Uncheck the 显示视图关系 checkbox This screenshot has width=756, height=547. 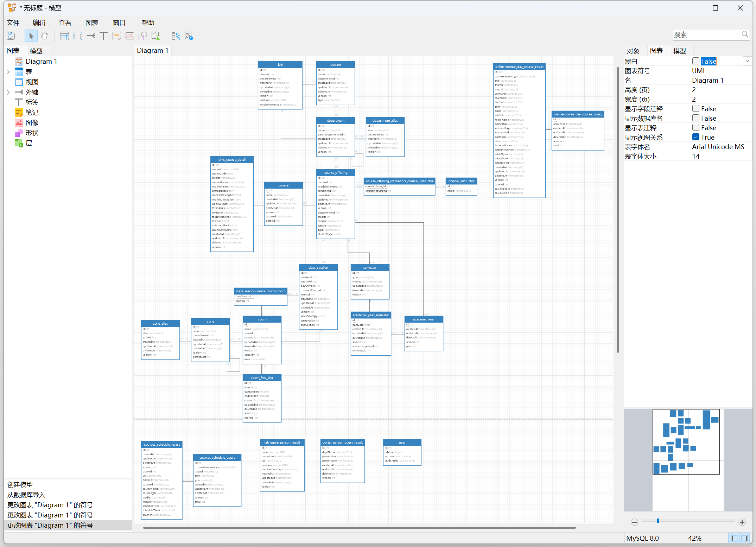click(695, 137)
